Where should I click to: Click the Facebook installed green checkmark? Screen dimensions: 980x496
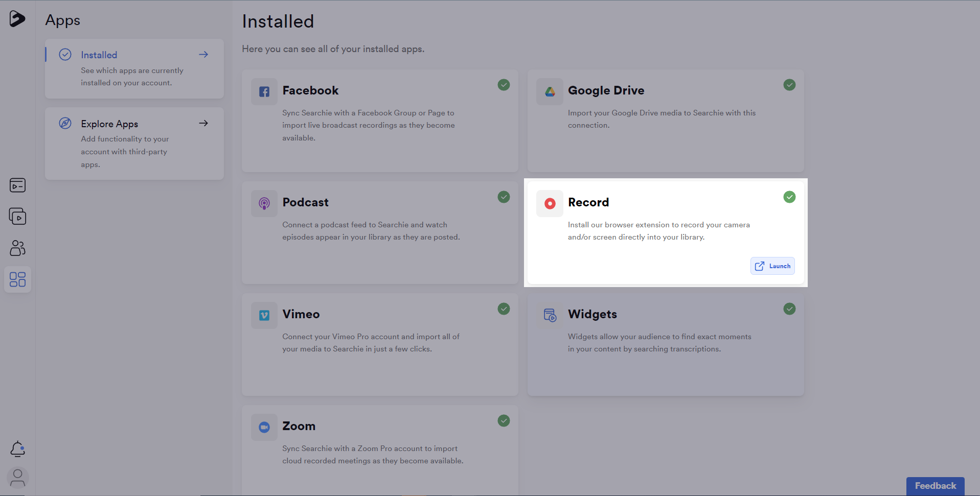tap(504, 85)
